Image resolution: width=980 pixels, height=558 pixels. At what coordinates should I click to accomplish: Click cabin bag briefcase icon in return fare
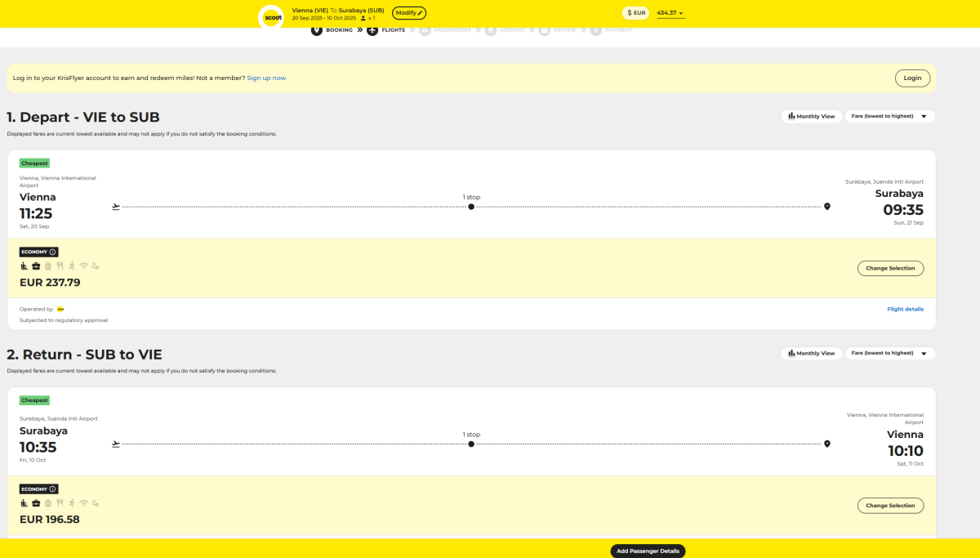point(36,502)
